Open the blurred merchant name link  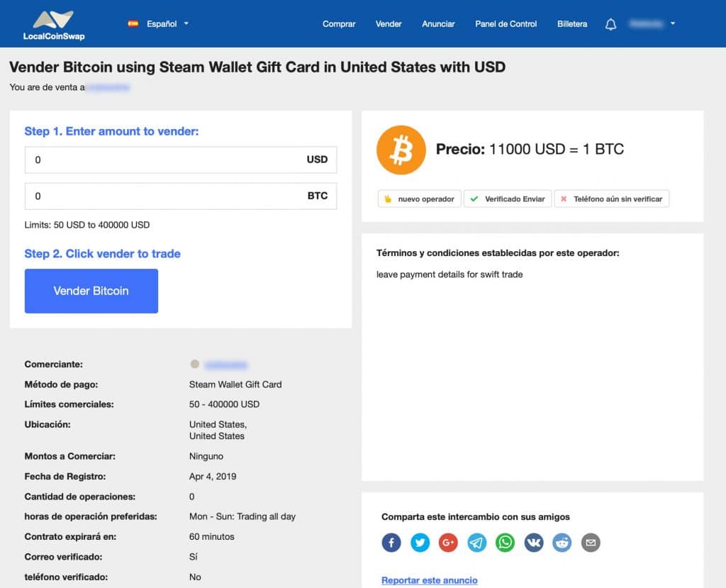(x=226, y=365)
